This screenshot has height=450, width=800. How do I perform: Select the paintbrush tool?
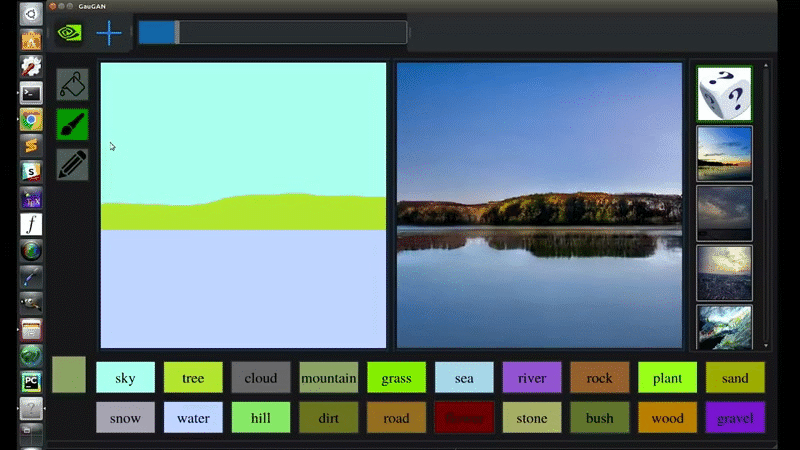click(72, 124)
